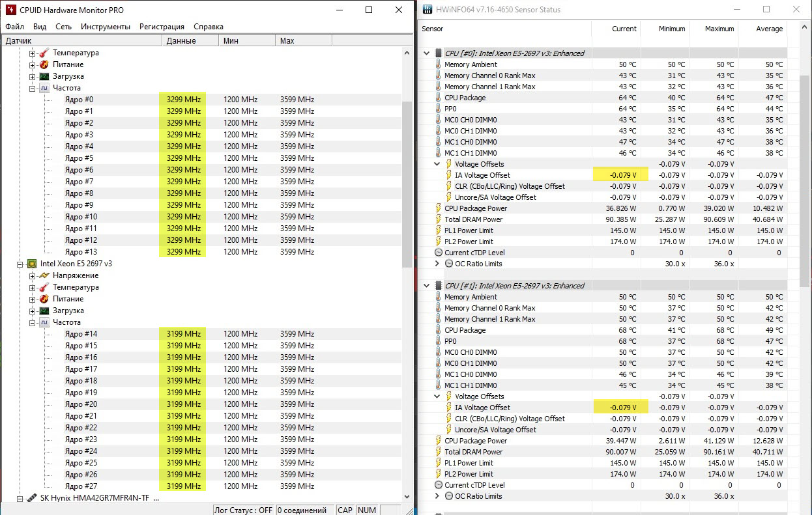
Task: Click the first Температура thermometer icon
Action: pyautogui.click(x=44, y=53)
